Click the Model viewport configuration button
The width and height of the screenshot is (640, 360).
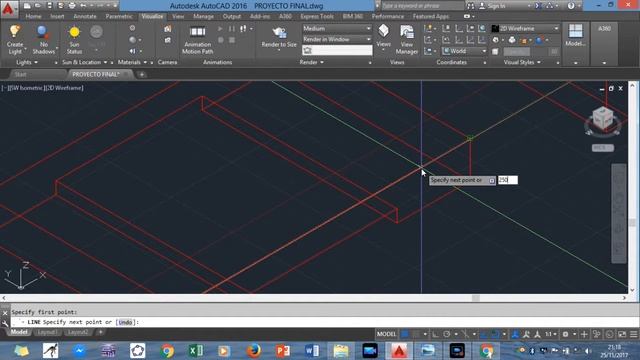tap(576, 36)
